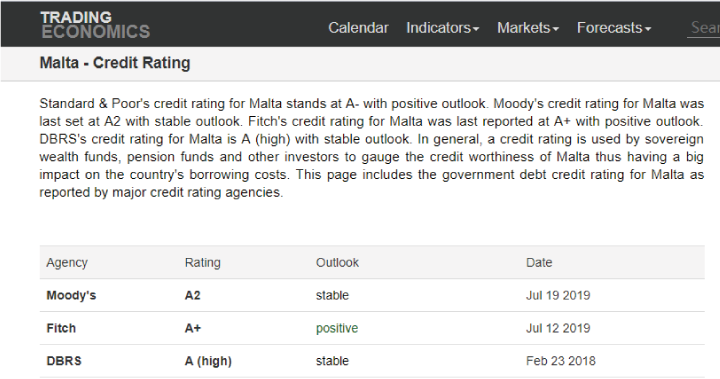
Task: Expand the Indicators dropdown menu
Action: pyautogui.click(x=443, y=28)
